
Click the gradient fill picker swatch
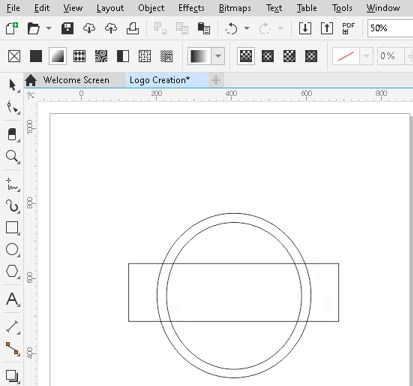[x=200, y=56]
